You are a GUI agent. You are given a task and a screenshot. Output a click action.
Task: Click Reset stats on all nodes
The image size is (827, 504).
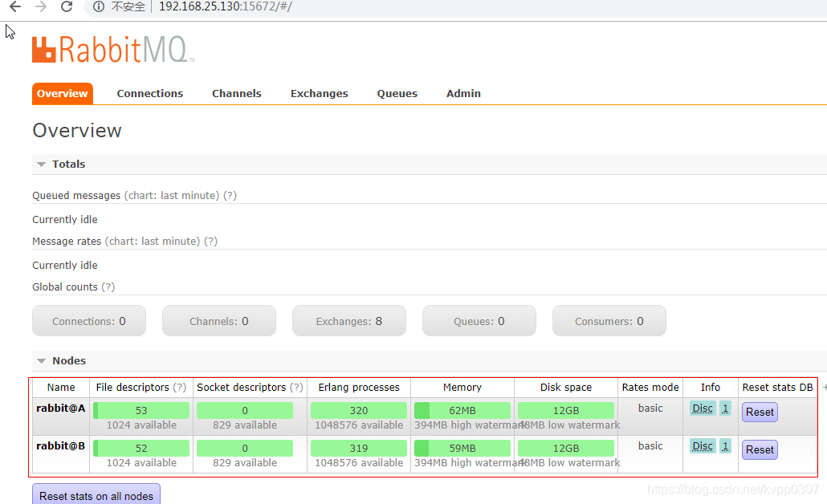96,495
